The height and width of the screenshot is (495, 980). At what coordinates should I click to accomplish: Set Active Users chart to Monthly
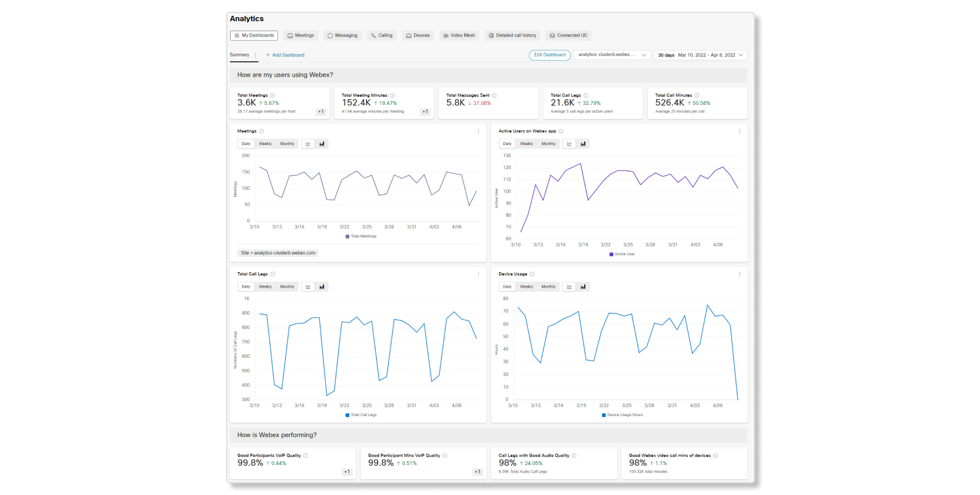(548, 144)
